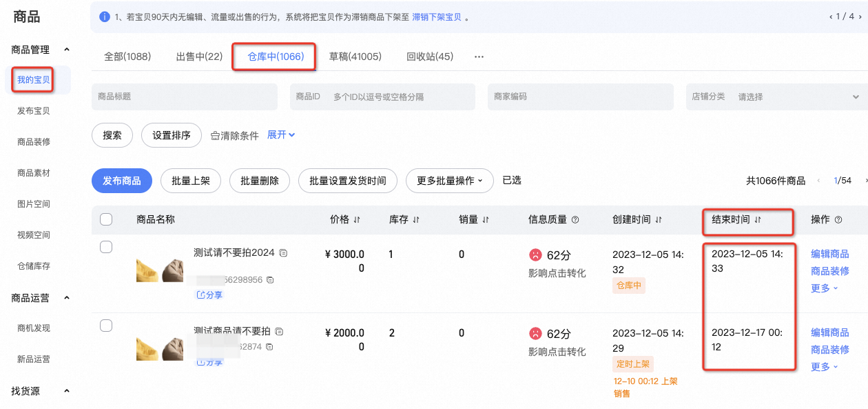The height and width of the screenshot is (409, 868).
Task: Open 图片空间 in the sidebar
Action: click(34, 204)
